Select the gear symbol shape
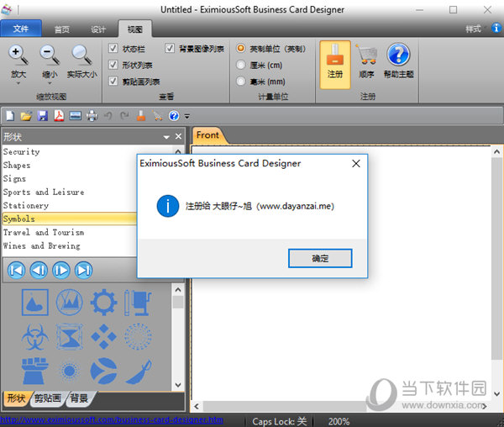The image size is (504, 427). click(103, 303)
